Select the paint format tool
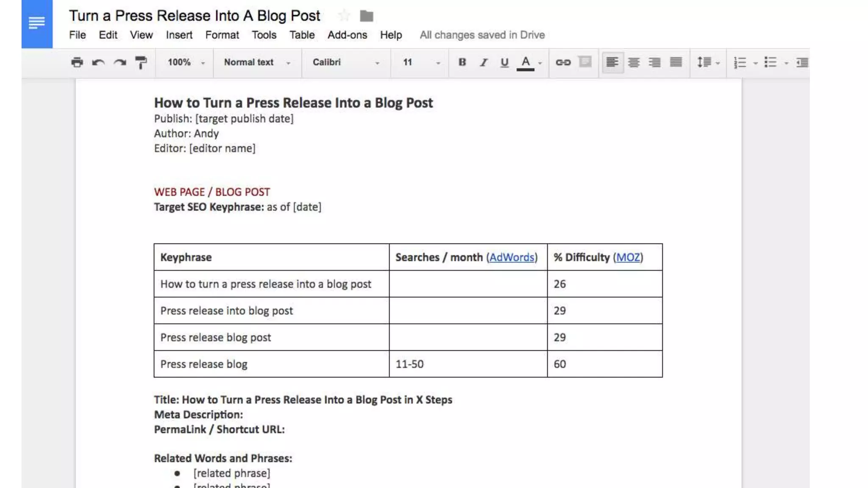Screen dimensions: 868x488 (141, 62)
